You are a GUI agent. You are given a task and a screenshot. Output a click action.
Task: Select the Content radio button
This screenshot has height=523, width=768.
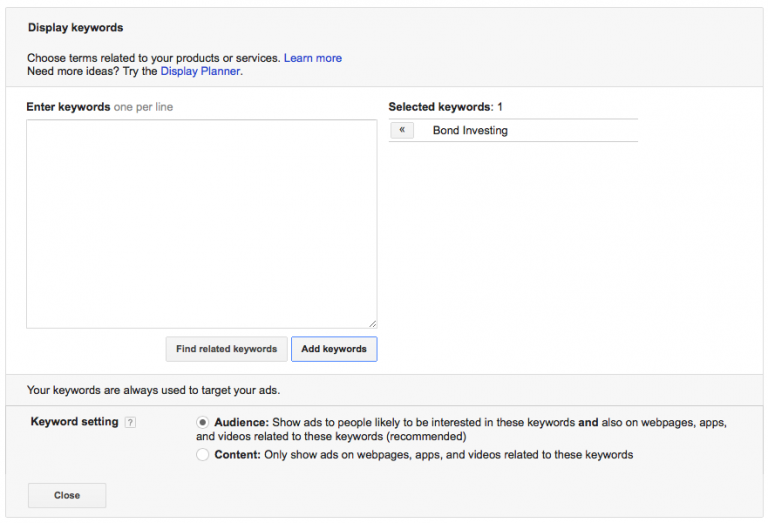coord(203,455)
